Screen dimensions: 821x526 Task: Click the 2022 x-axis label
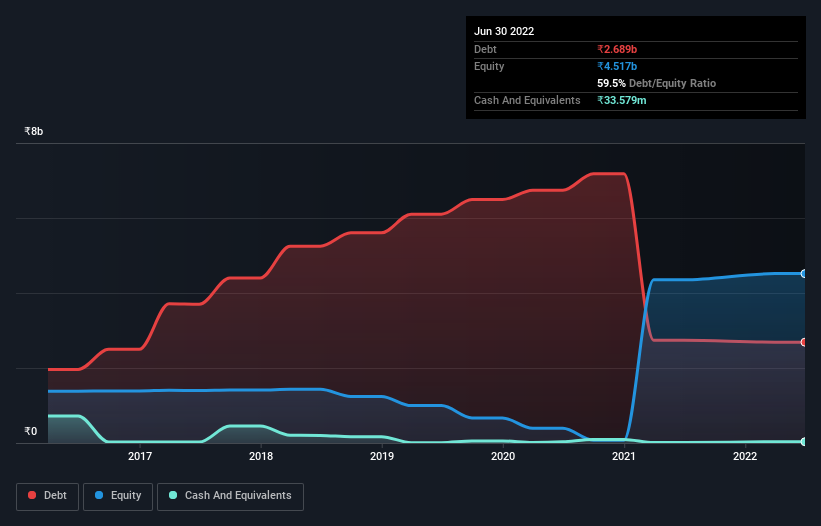pos(745,456)
